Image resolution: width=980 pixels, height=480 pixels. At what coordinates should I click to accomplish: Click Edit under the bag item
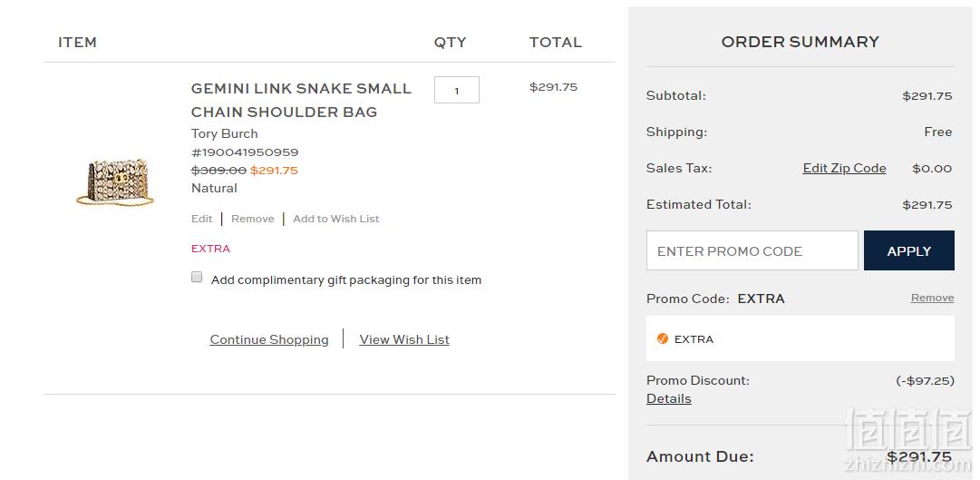coord(202,219)
